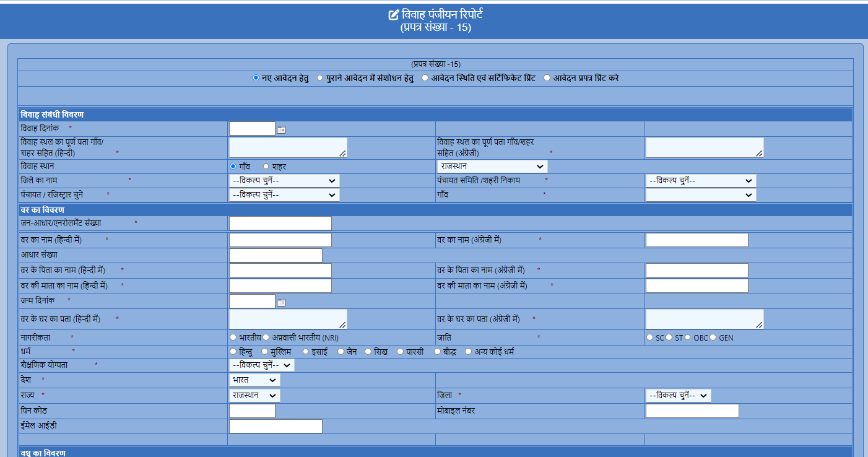The height and width of the screenshot is (457, 868).
Task: Click the वर का नाम (हिन्दी में) field
Action: (280, 240)
